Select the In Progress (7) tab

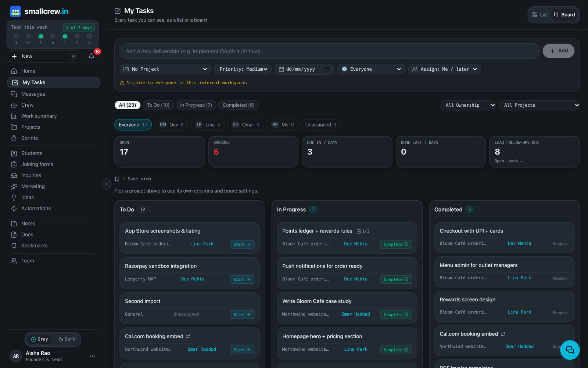196,105
